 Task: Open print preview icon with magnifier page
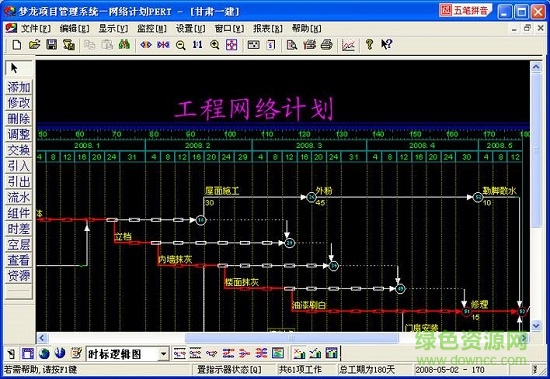pos(291,45)
